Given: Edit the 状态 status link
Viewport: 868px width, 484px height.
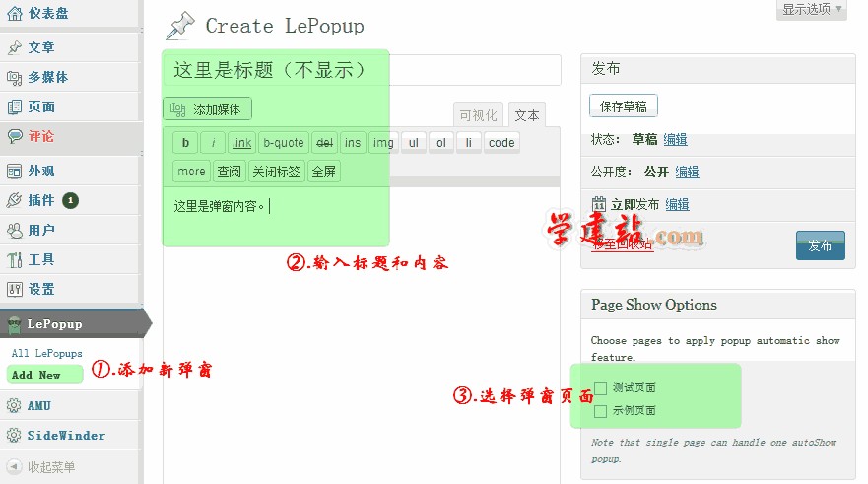Looking at the screenshot, I should point(675,140).
